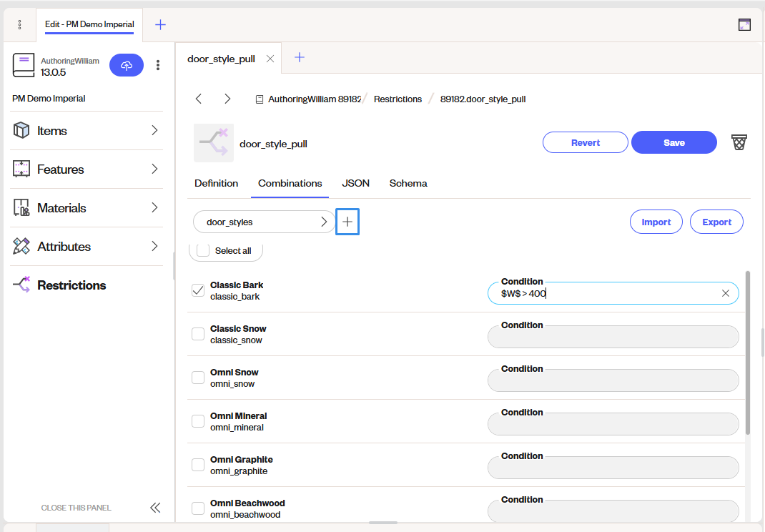
Task: Open the Schema tab
Action: [408, 184]
